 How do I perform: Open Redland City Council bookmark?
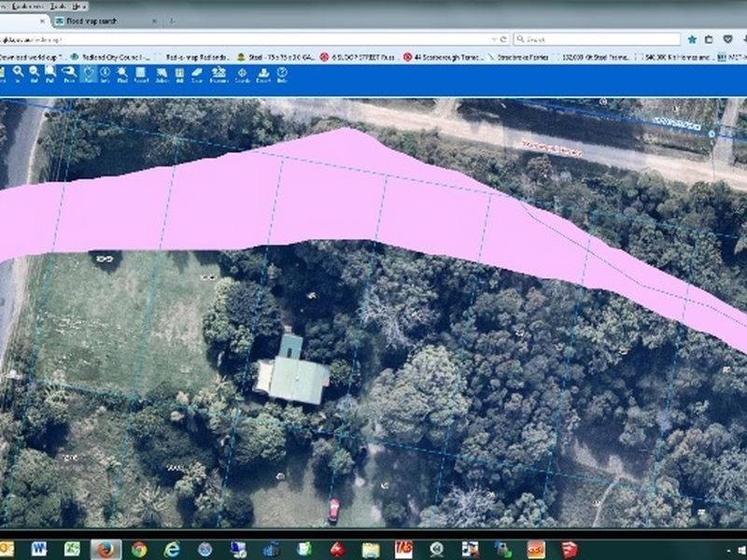(109, 57)
